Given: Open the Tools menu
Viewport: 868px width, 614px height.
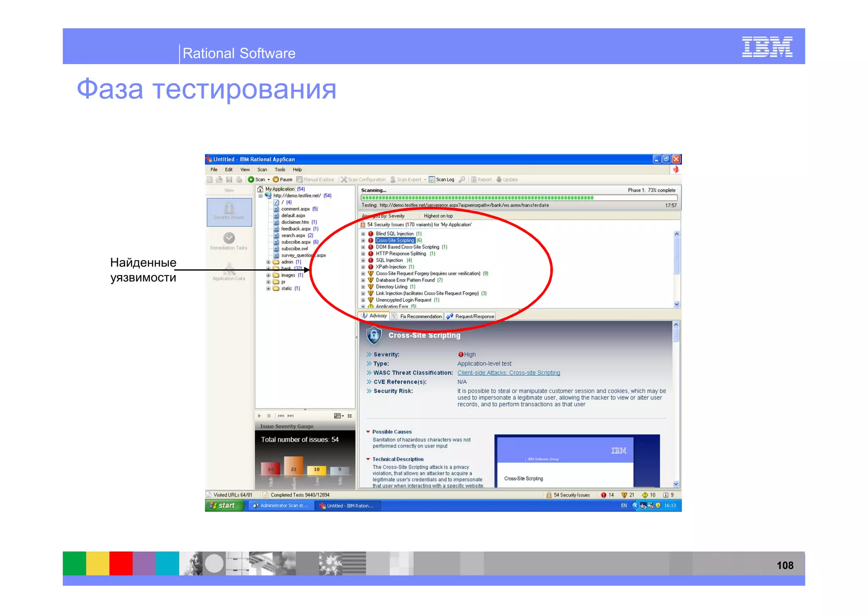Looking at the screenshot, I should coord(280,170).
